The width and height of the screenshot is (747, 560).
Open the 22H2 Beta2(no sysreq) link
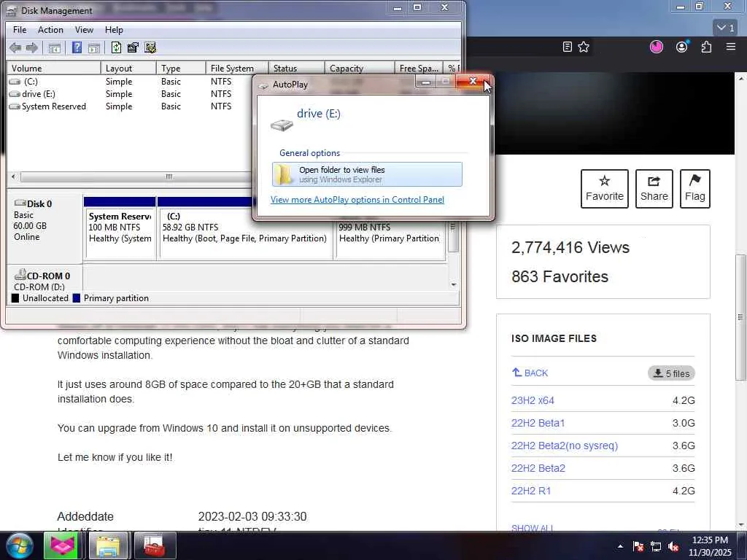coord(565,446)
